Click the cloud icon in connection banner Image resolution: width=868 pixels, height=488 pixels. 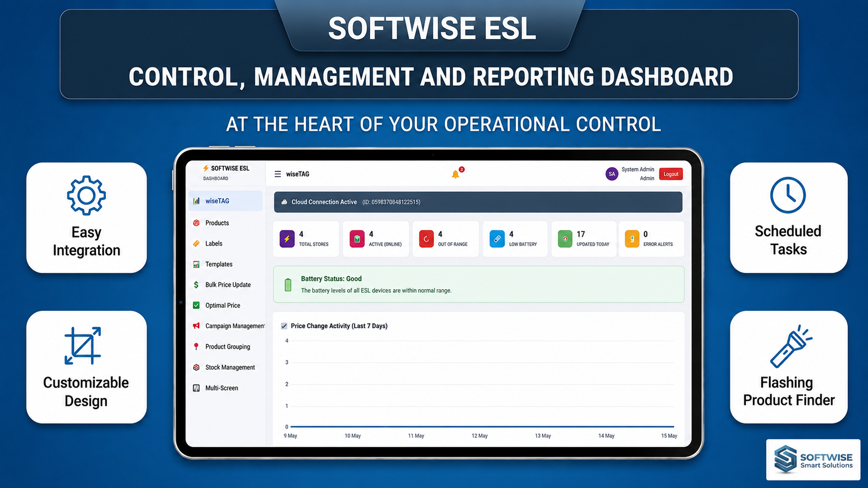pos(284,202)
